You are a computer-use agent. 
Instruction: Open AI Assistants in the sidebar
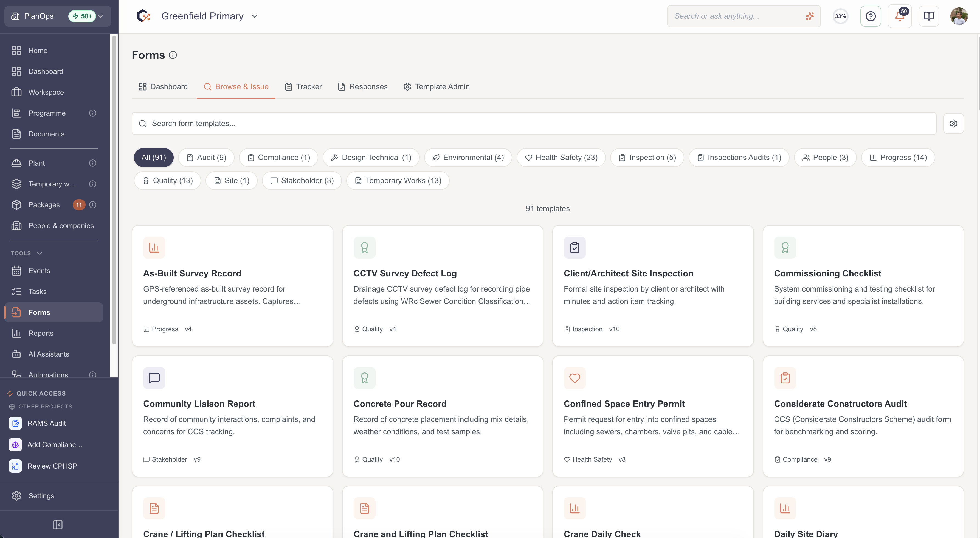click(54, 354)
